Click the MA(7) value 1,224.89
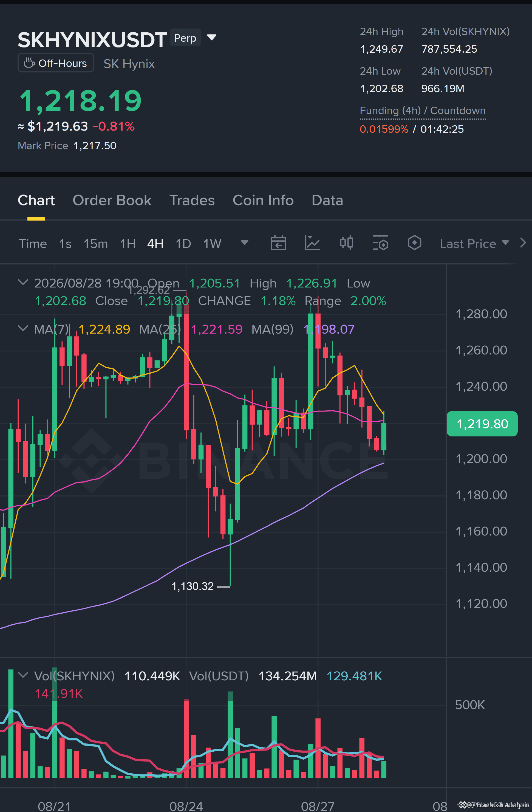Image resolution: width=532 pixels, height=812 pixels. (104, 329)
